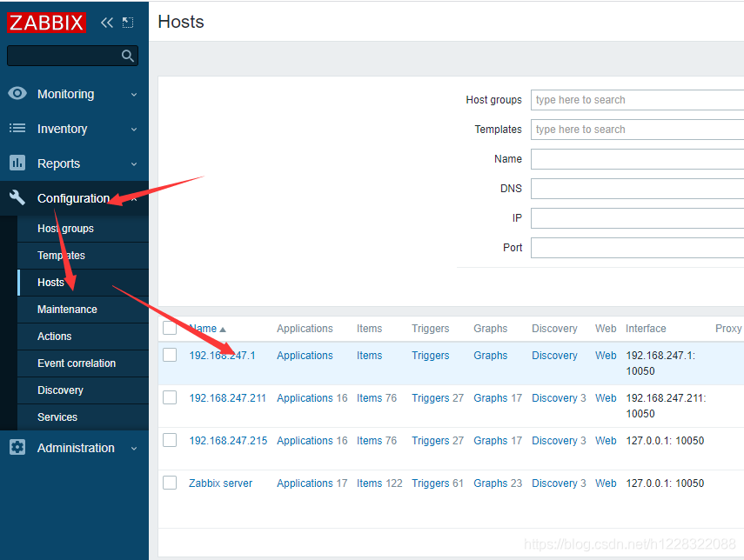
Task: Click the DNS filter field
Action: click(x=637, y=189)
